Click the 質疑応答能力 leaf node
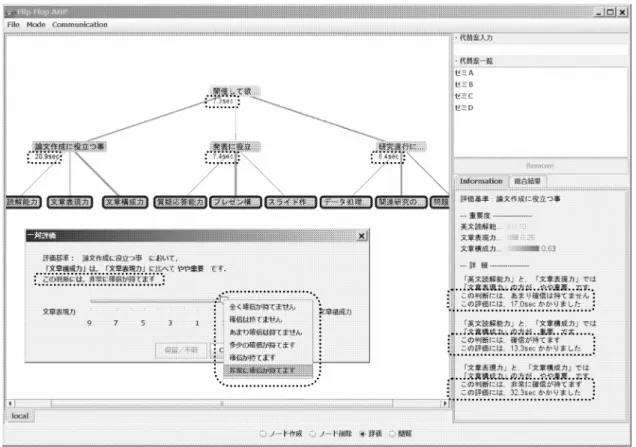 click(180, 202)
